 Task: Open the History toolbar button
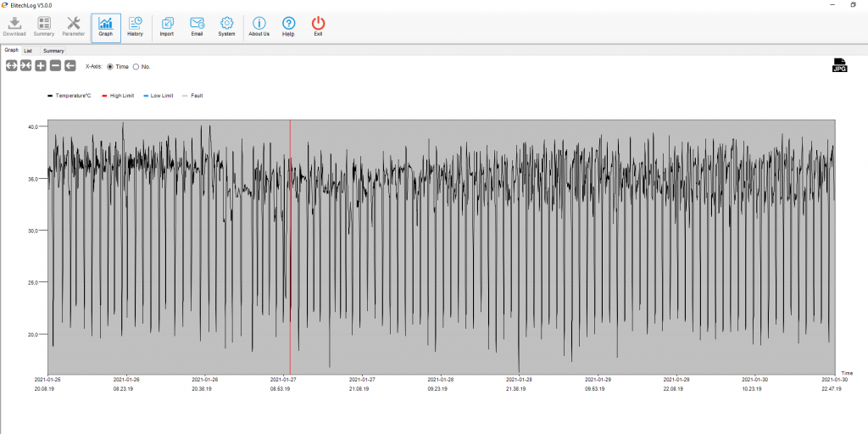(x=135, y=26)
